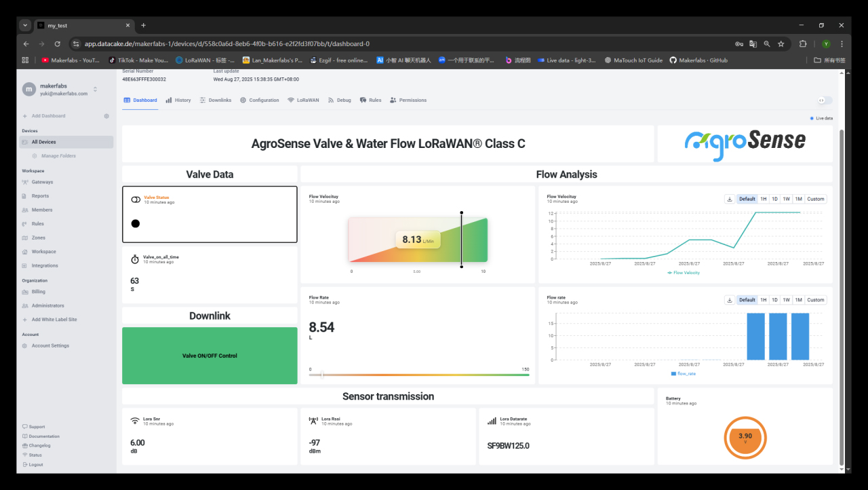Image resolution: width=868 pixels, height=490 pixels.
Task: Click Add Dashboard in the sidebar
Action: pos(48,116)
